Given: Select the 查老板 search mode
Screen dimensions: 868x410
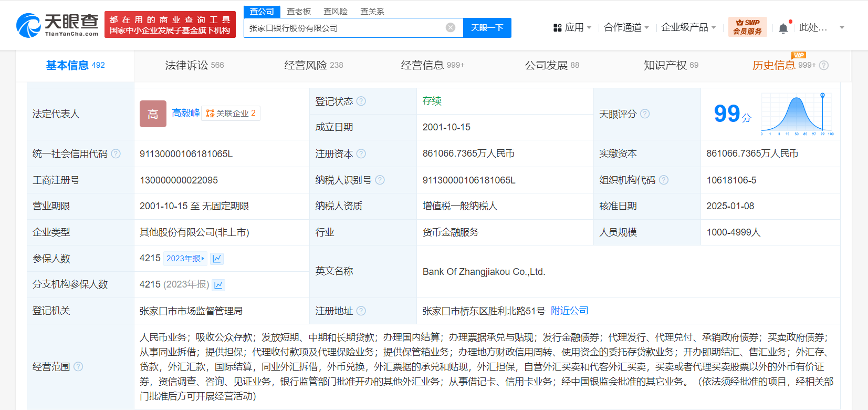Looking at the screenshot, I should [x=299, y=11].
